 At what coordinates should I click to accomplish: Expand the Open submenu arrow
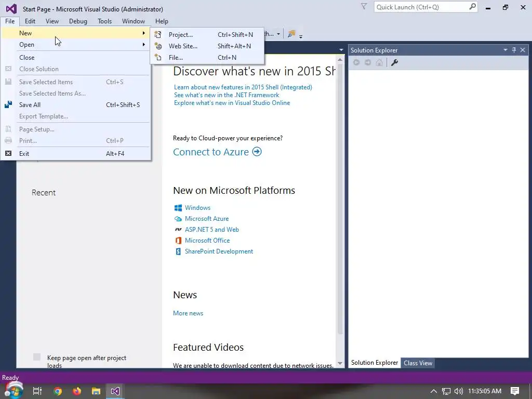[144, 45]
